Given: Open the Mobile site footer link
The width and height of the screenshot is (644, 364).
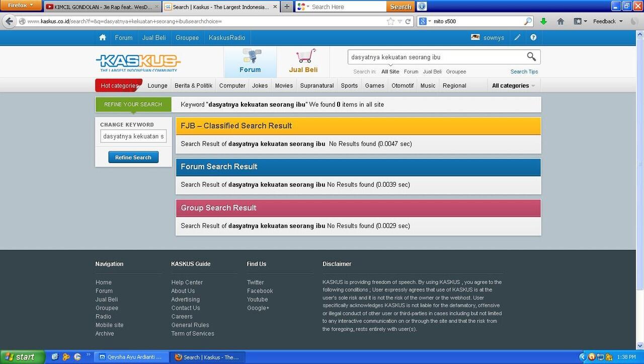Looking at the screenshot, I should pos(110,325).
